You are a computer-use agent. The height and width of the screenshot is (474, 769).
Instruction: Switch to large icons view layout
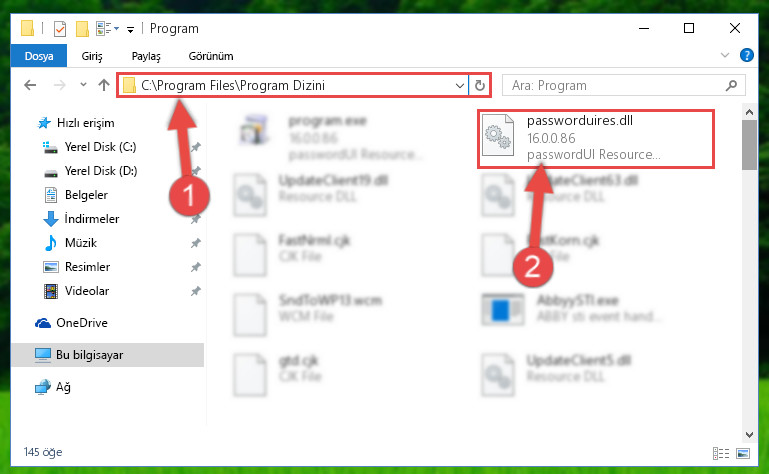tap(743, 453)
